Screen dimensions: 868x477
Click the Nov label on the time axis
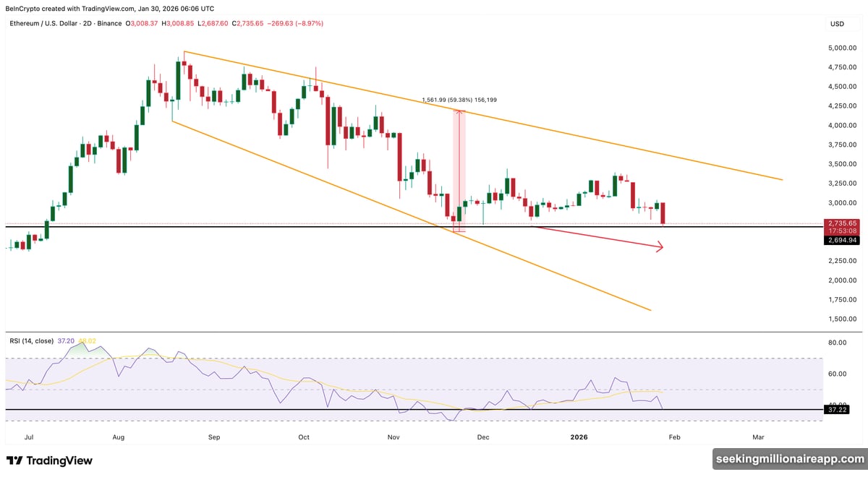393,437
